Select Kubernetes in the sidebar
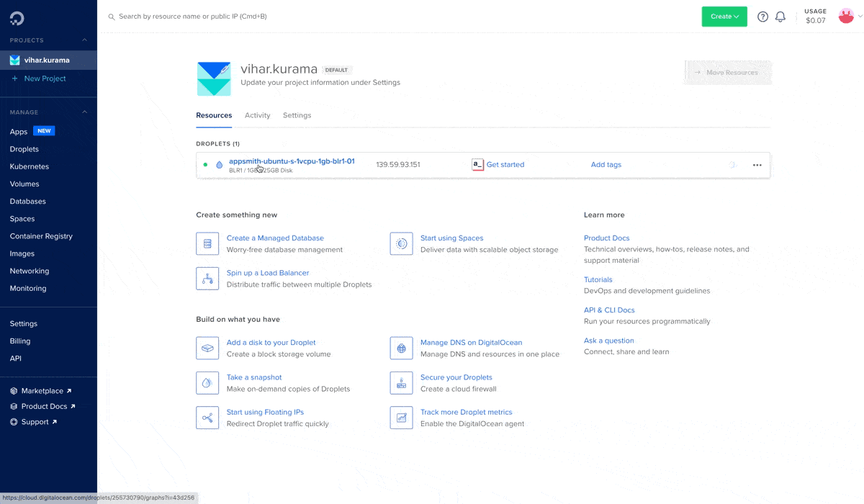 coord(30,166)
